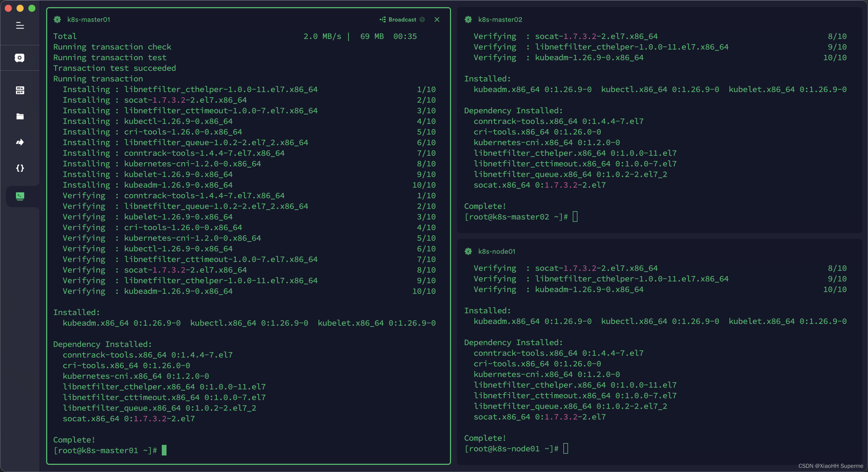Click the k8s-node01 pane host icon

click(x=468, y=251)
